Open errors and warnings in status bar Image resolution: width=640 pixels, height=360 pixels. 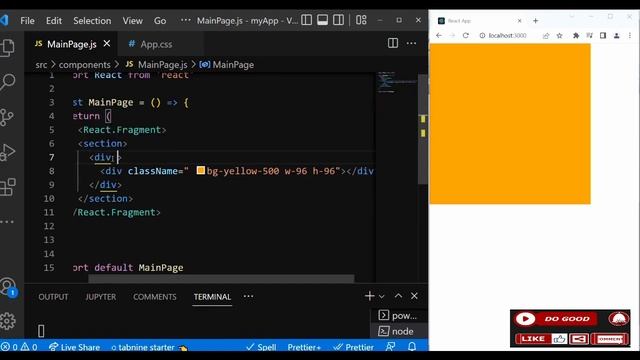[x=19, y=347]
